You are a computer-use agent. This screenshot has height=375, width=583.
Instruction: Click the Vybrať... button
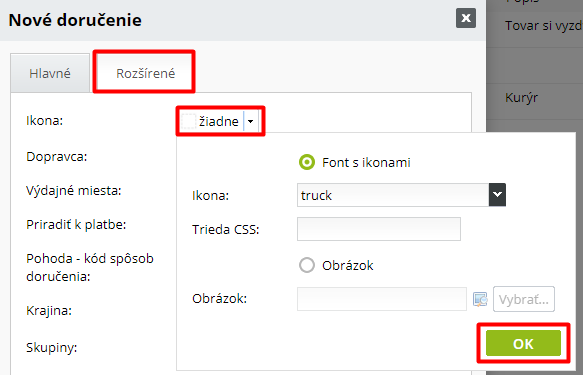pos(524,299)
